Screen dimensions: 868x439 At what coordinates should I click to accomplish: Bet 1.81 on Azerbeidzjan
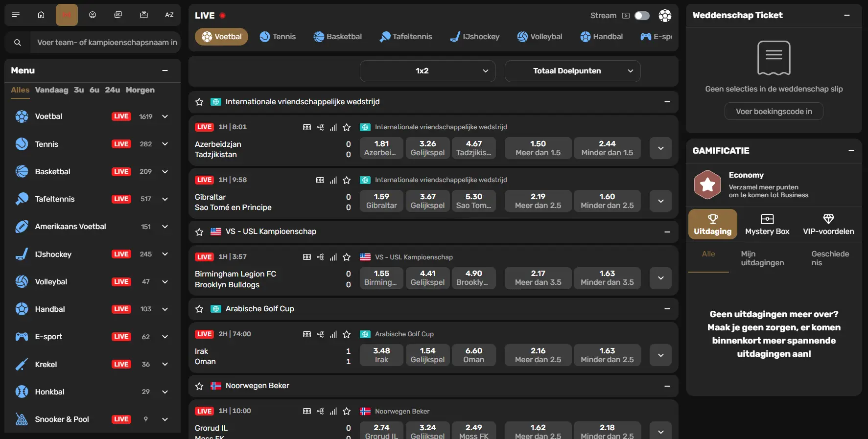point(381,148)
